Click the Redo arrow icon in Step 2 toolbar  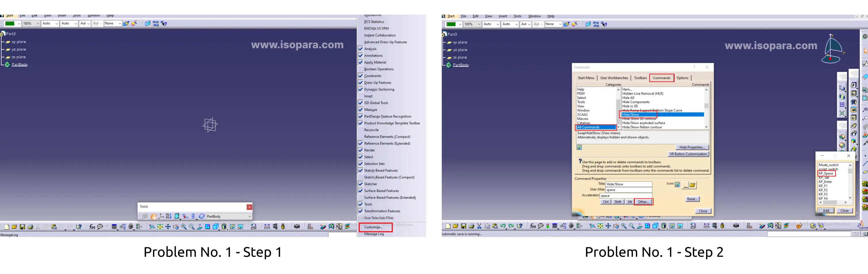511,226
